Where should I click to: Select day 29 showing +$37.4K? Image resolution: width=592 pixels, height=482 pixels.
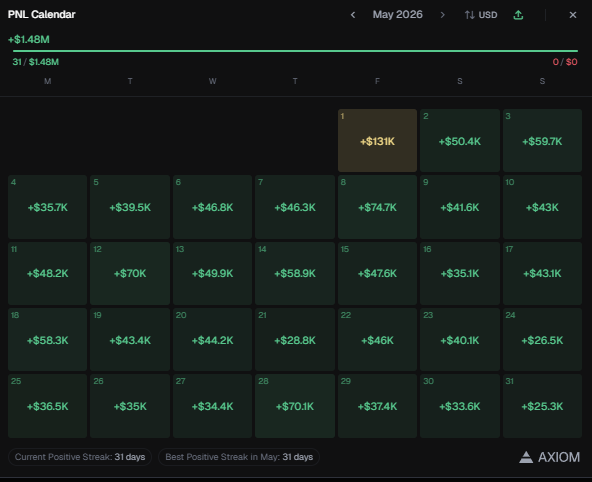pos(377,406)
